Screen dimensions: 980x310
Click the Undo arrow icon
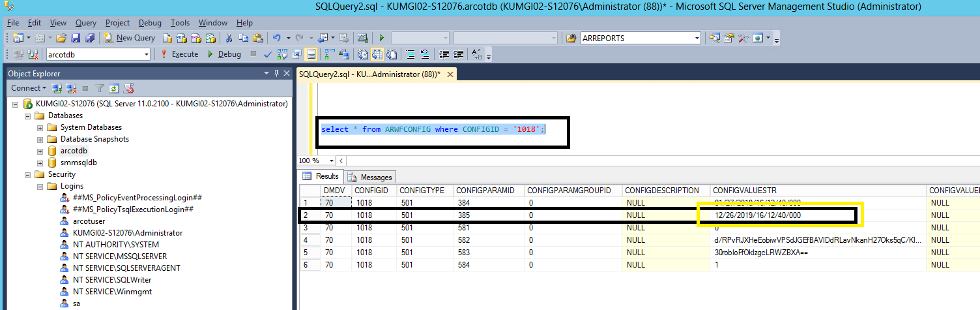click(277, 38)
